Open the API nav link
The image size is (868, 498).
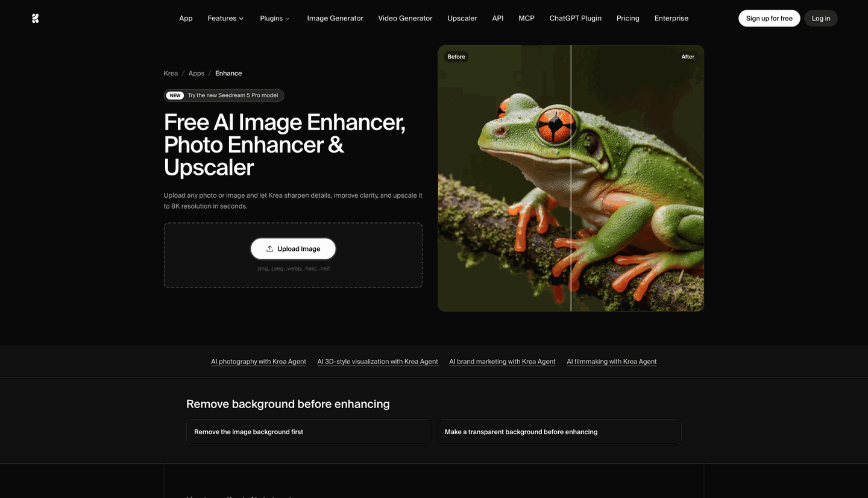498,18
